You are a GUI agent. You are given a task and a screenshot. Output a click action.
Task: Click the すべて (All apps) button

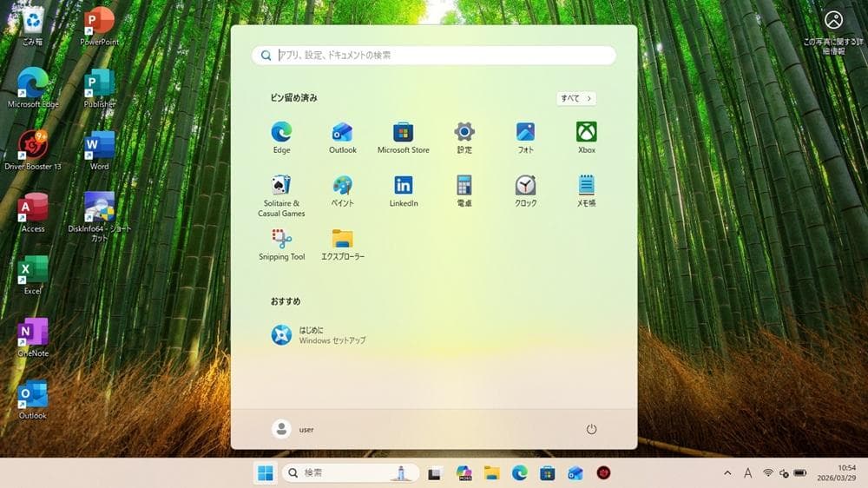[x=575, y=98]
